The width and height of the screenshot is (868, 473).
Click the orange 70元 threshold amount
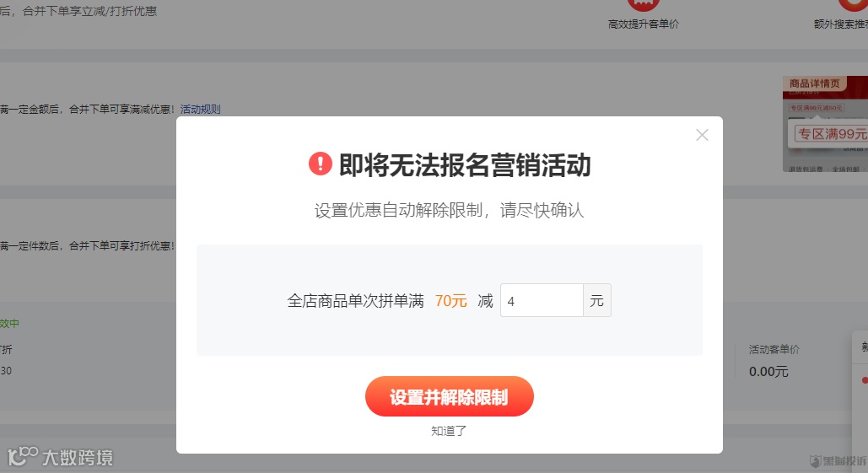(450, 301)
